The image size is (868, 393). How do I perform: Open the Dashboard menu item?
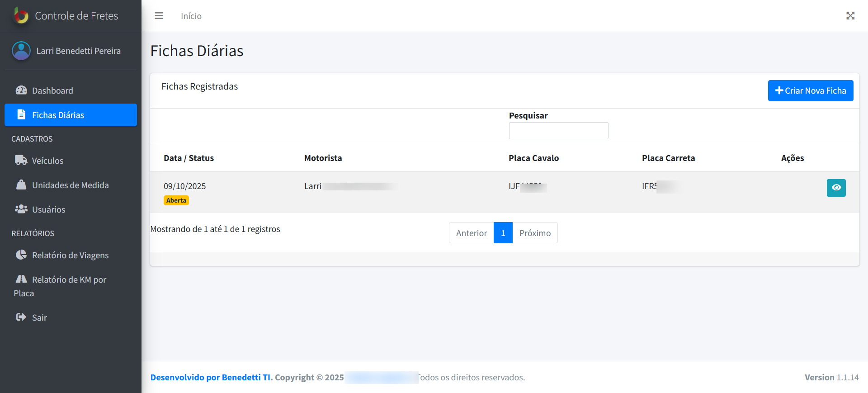pos(52,90)
